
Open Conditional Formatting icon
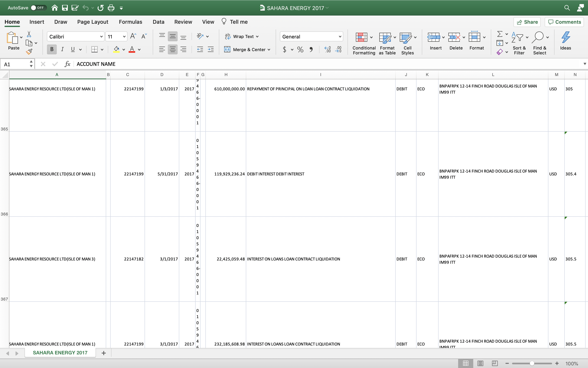pyautogui.click(x=361, y=37)
